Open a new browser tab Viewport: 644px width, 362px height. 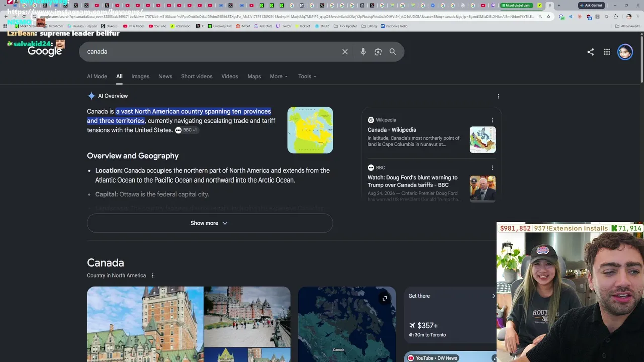558,6
